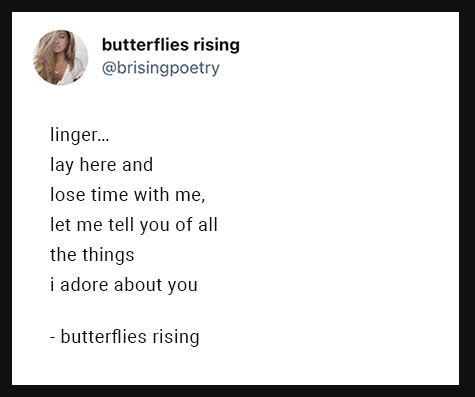Click the line 'let me tell you of all'
Image resolution: width=475 pixels, height=397 pixels.
click(x=134, y=225)
